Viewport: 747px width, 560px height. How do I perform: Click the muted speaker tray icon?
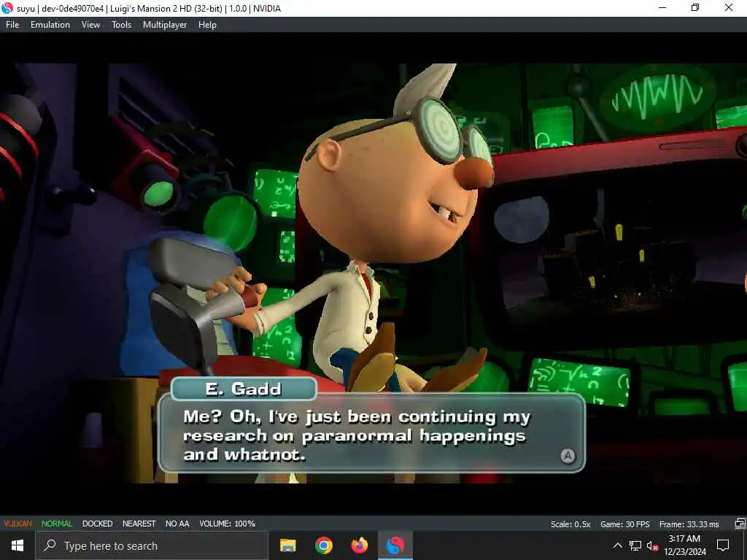tap(652, 545)
